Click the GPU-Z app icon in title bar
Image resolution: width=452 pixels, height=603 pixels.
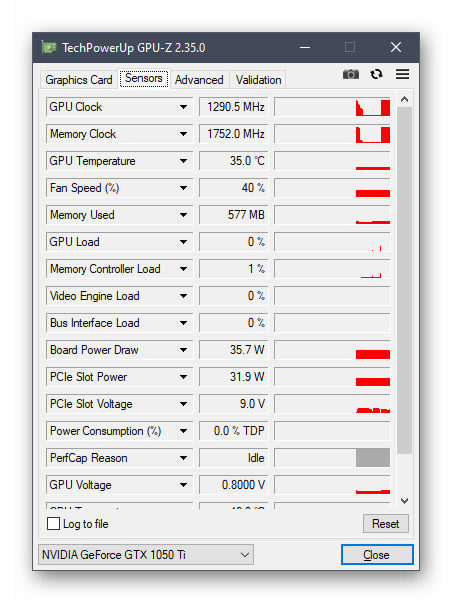coord(49,47)
